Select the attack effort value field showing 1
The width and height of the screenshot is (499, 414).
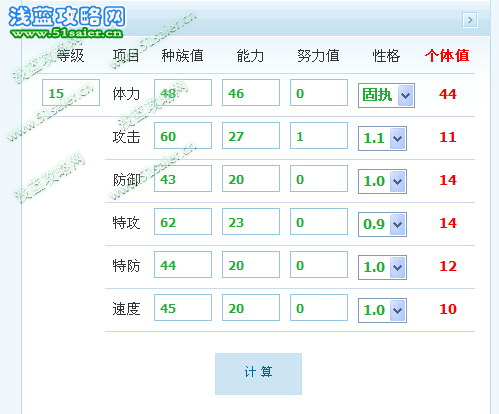pos(319,135)
